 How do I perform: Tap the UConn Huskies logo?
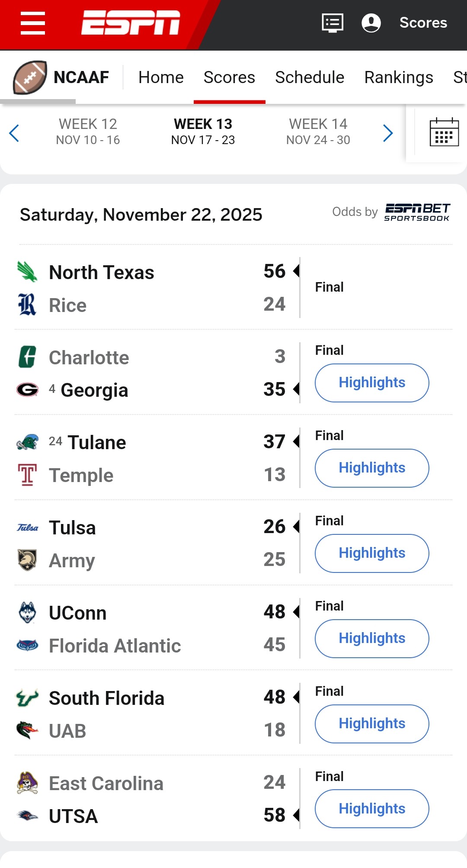pyautogui.click(x=27, y=613)
